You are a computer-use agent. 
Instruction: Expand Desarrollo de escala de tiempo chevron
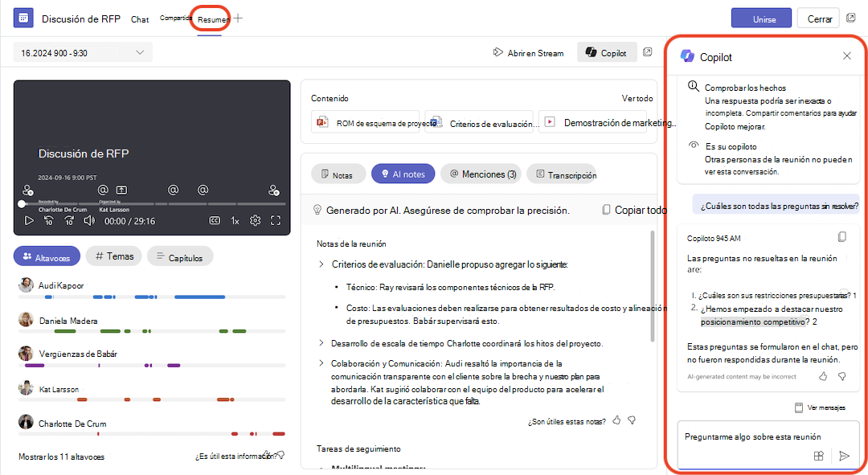click(321, 343)
